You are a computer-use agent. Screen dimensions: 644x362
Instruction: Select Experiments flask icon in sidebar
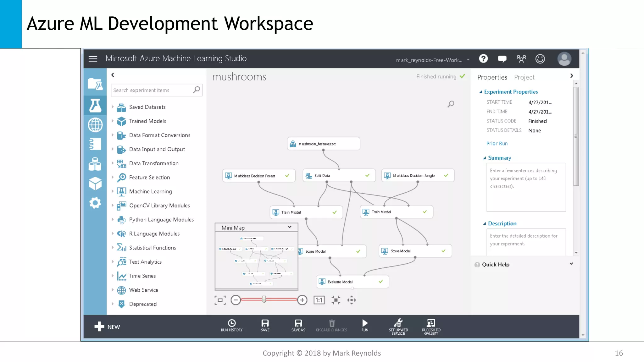coord(95,105)
